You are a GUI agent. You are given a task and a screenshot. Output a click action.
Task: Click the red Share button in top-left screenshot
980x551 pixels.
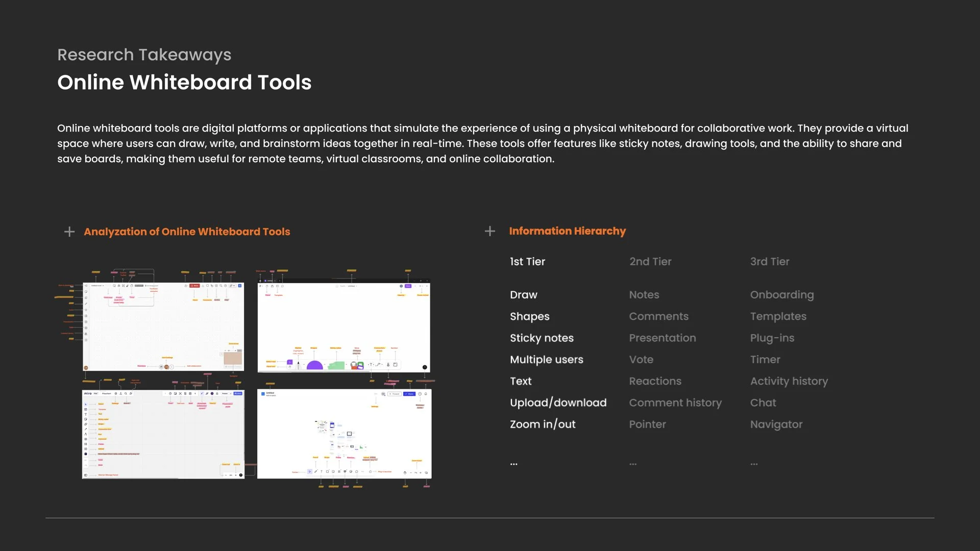(x=194, y=286)
